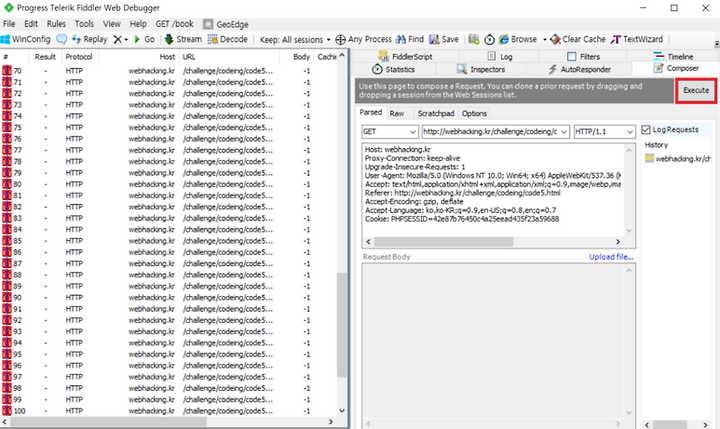
Task: Click the Replay toolbar button
Action: pyautogui.click(x=90, y=40)
